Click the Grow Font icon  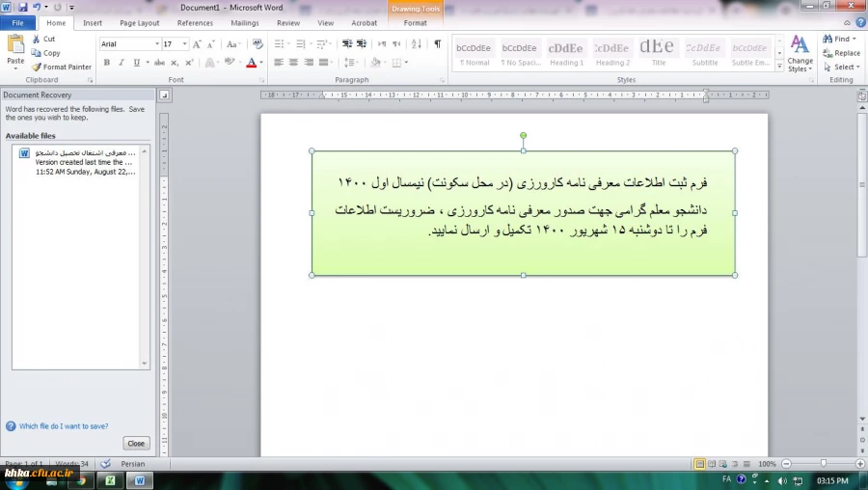tap(197, 44)
